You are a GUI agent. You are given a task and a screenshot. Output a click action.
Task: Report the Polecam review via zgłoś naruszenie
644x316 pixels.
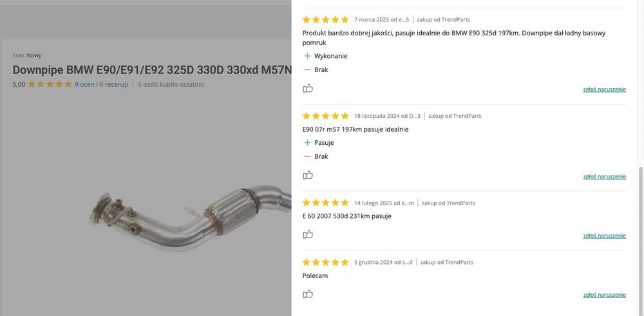tap(604, 295)
